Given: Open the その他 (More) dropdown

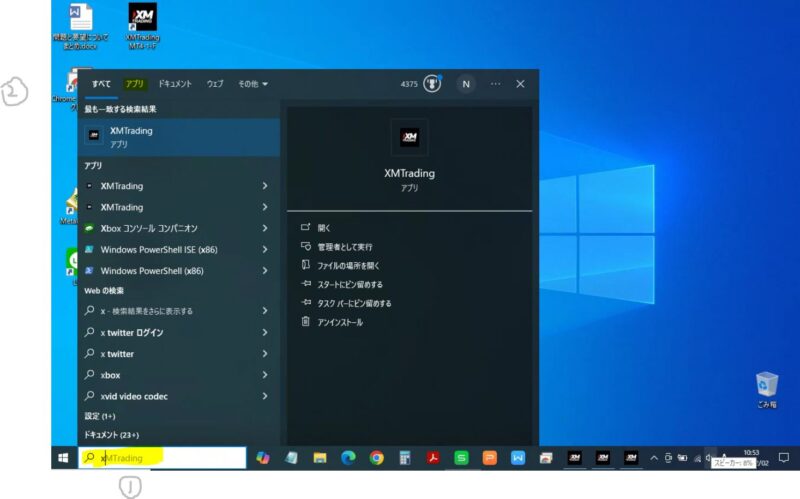Looking at the screenshot, I should tap(253, 84).
